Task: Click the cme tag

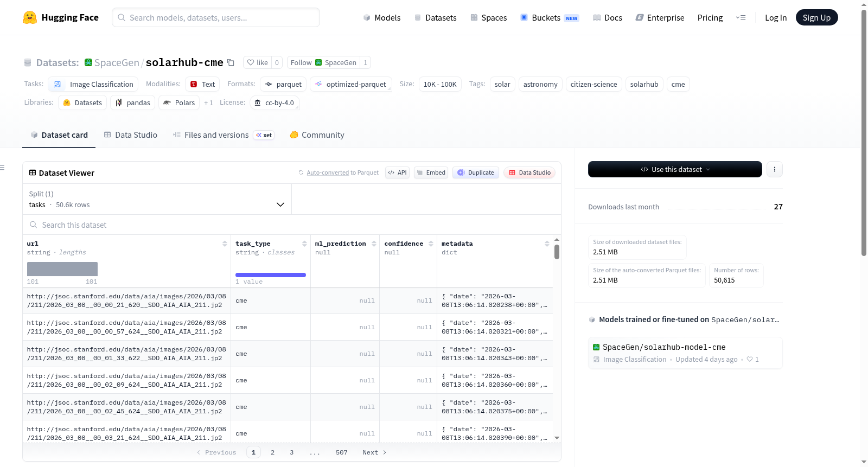Action: tap(678, 84)
